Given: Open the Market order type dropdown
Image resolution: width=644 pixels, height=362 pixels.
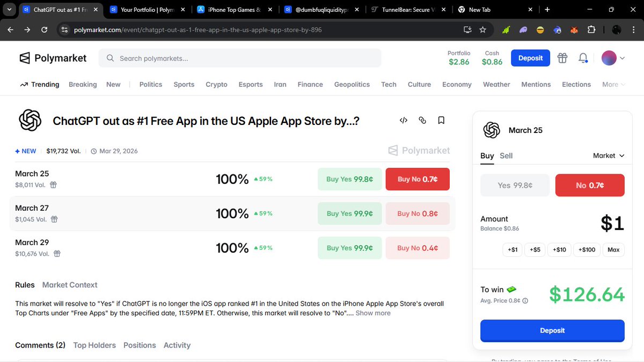Looking at the screenshot, I should 609,156.
